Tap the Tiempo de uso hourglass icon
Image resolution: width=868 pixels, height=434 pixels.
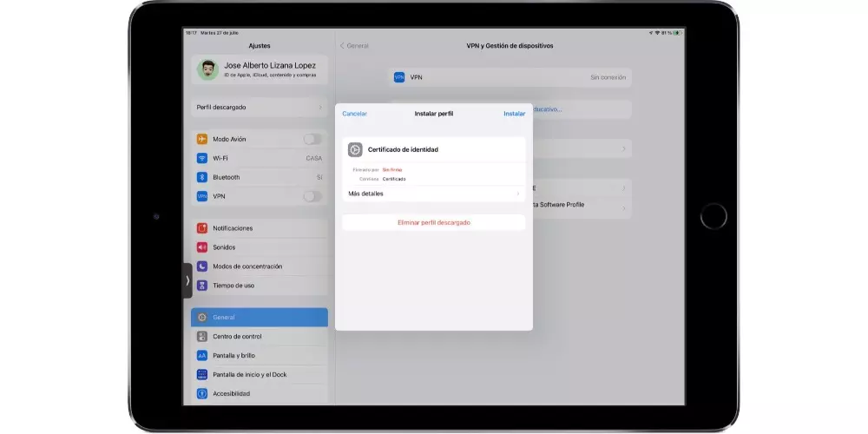click(202, 286)
